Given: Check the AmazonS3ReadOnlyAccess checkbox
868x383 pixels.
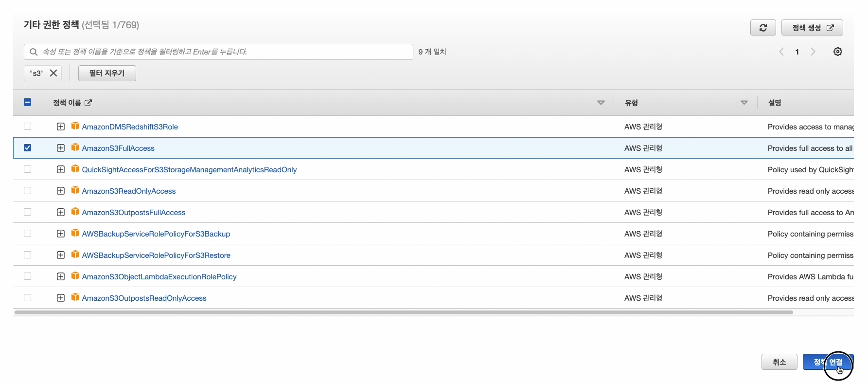Looking at the screenshot, I should 28,191.
